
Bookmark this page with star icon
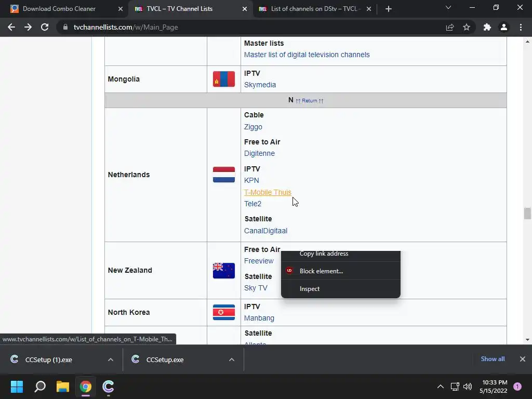(x=467, y=27)
